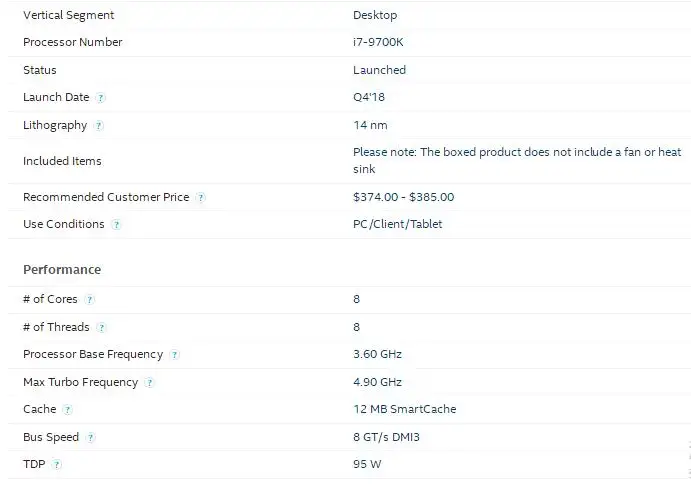Select the Included Items row label
This screenshot has width=691, height=486.
click(62, 161)
